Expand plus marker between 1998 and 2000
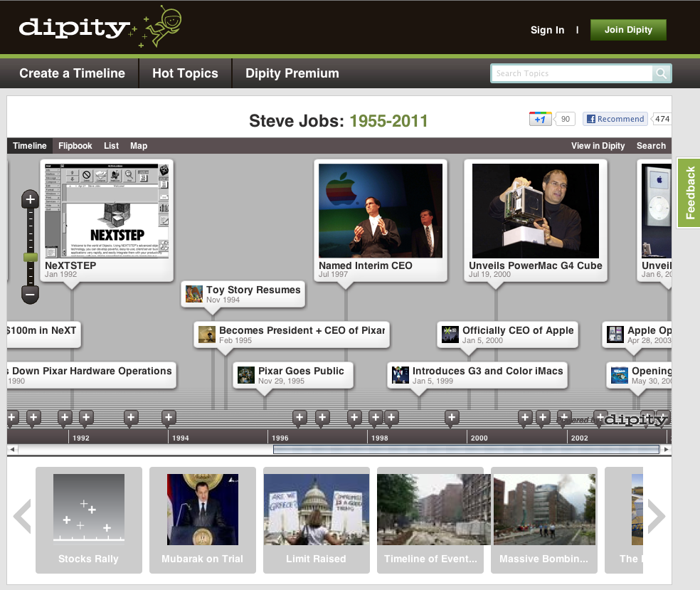The width and height of the screenshot is (700, 590). (452, 418)
